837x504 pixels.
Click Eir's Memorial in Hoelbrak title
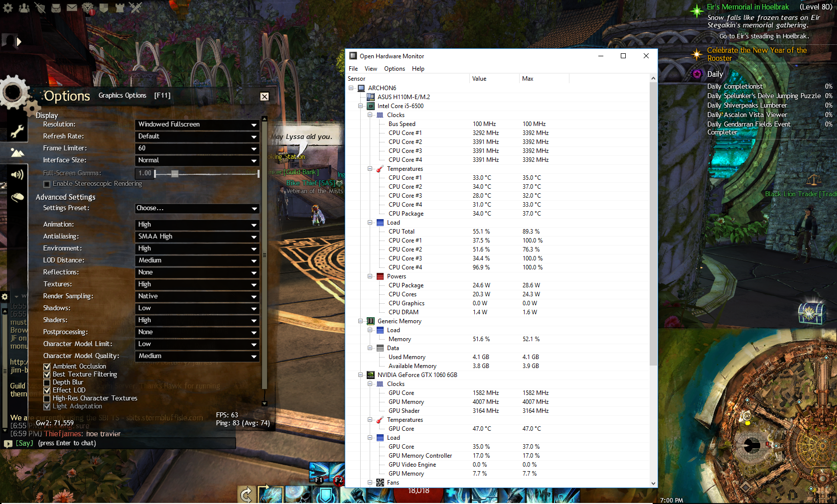tap(748, 7)
